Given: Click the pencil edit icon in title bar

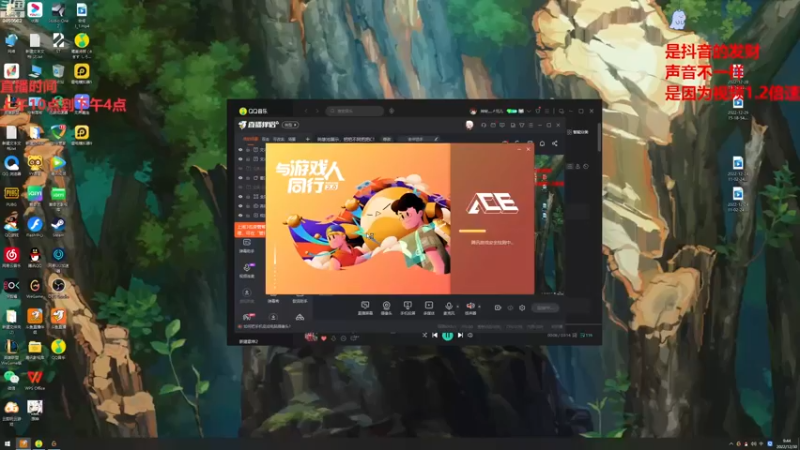Looking at the screenshot, I should point(436,139).
